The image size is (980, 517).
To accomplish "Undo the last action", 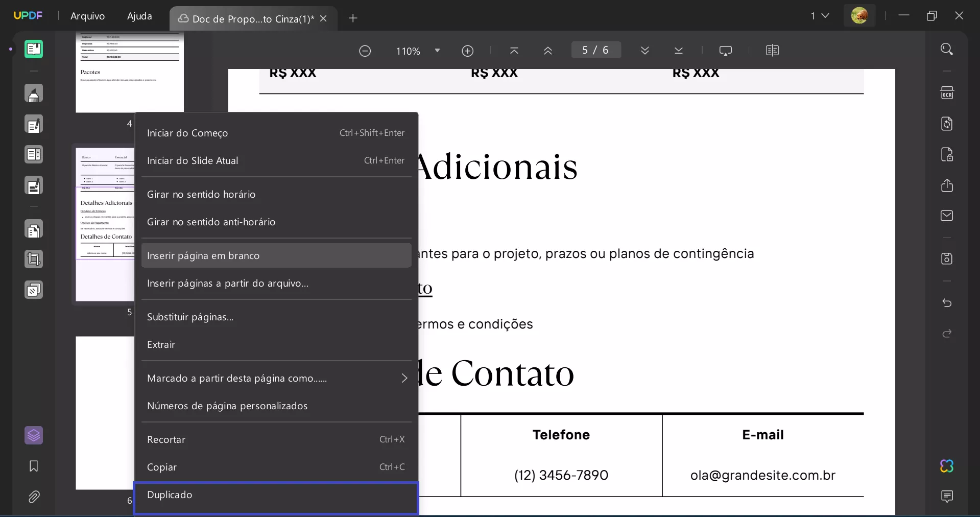I will tap(947, 303).
